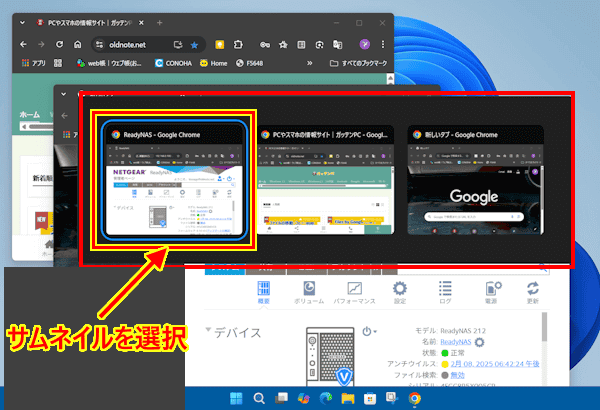Open the 概要 overview section in ReadyNAS
The height and width of the screenshot is (410, 600).
point(264,292)
